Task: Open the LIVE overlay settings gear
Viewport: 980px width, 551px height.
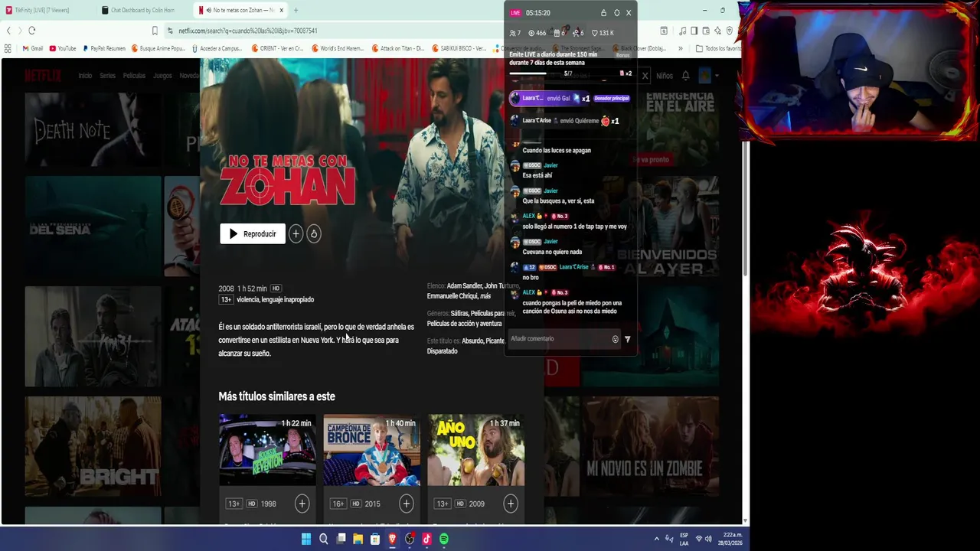Action: [x=616, y=13]
